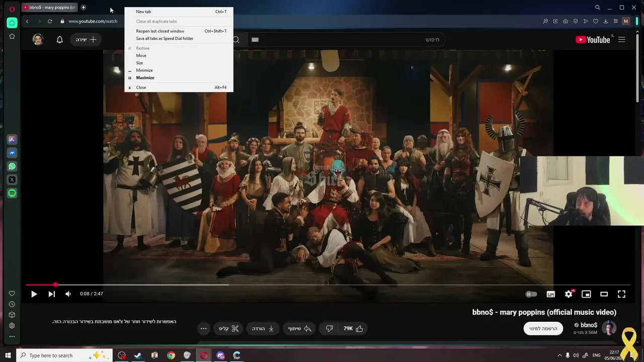Click the YouTube search field
This screenshot has height=362, width=644.
[347, 40]
